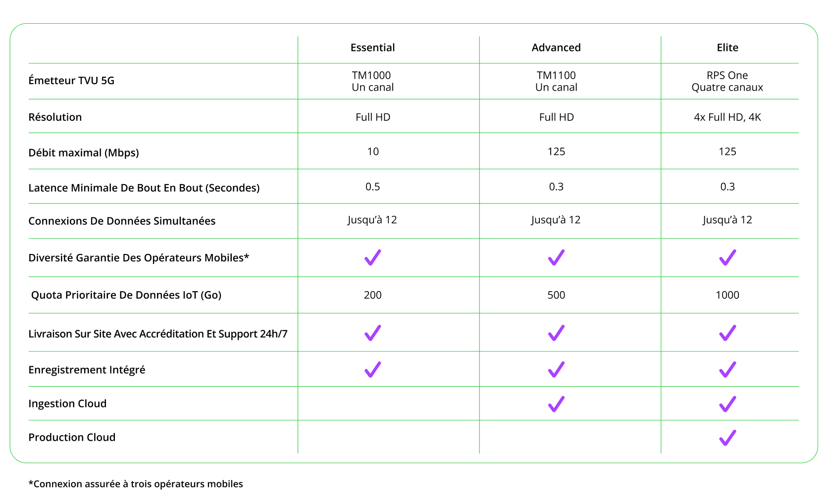Click Elite checkmark for Production Cloud
Screen dimensions: 831x504
pos(727,438)
